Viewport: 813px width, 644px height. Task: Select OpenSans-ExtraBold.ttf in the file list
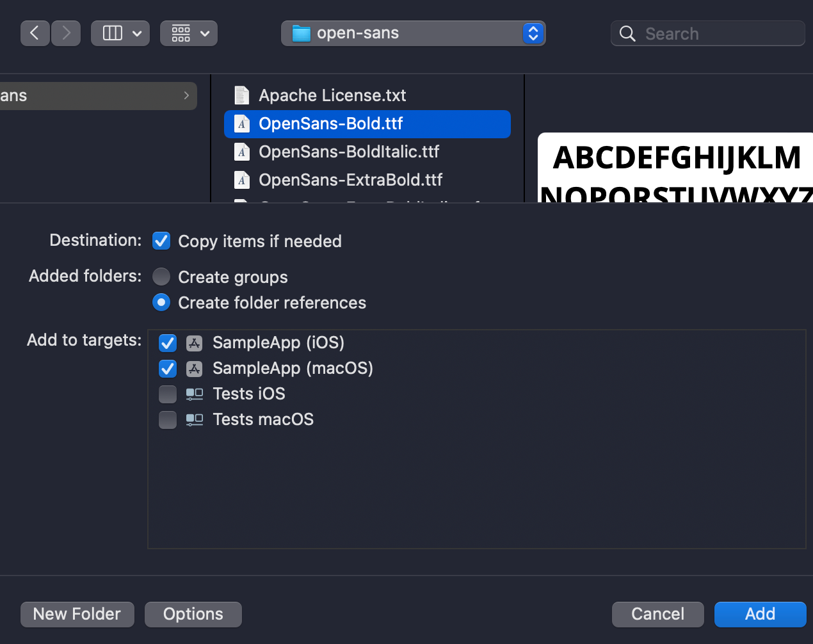(350, 180)
